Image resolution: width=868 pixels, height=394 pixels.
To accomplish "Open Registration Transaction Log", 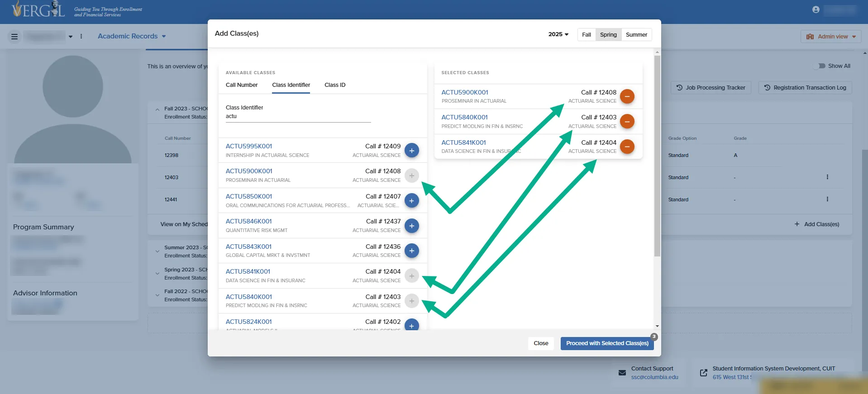I will click(805, 88).
